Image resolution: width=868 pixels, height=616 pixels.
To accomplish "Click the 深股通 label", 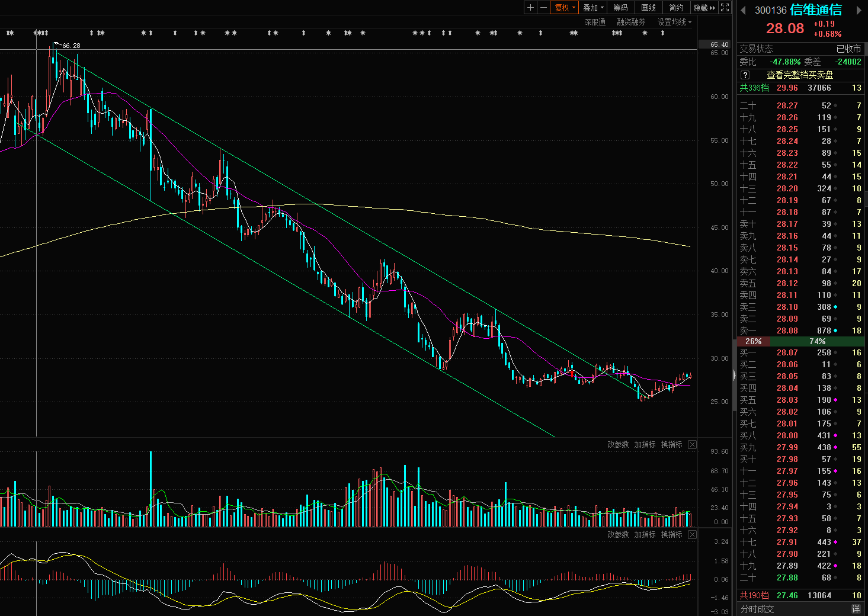I will point(595,22).
